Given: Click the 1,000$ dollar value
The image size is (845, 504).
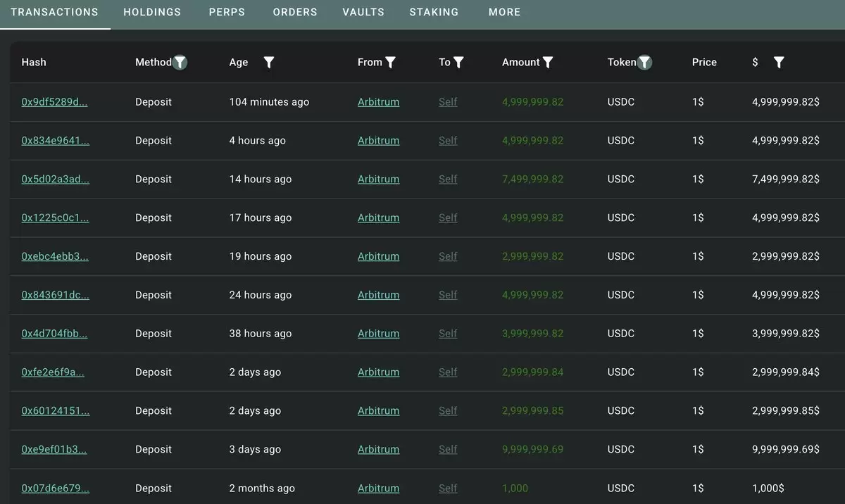Looking at the screenshot, I should (x=768, y=489).
